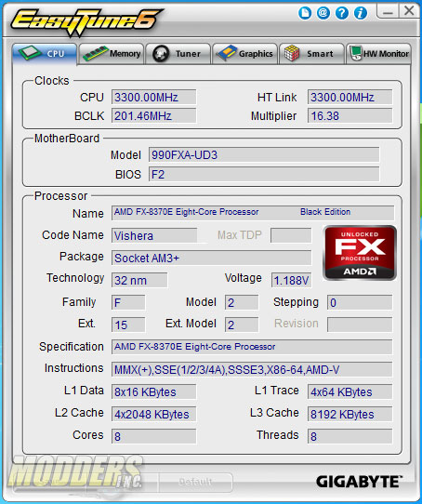Click the CPU clock value 3300.00MHz

(153, 97)
